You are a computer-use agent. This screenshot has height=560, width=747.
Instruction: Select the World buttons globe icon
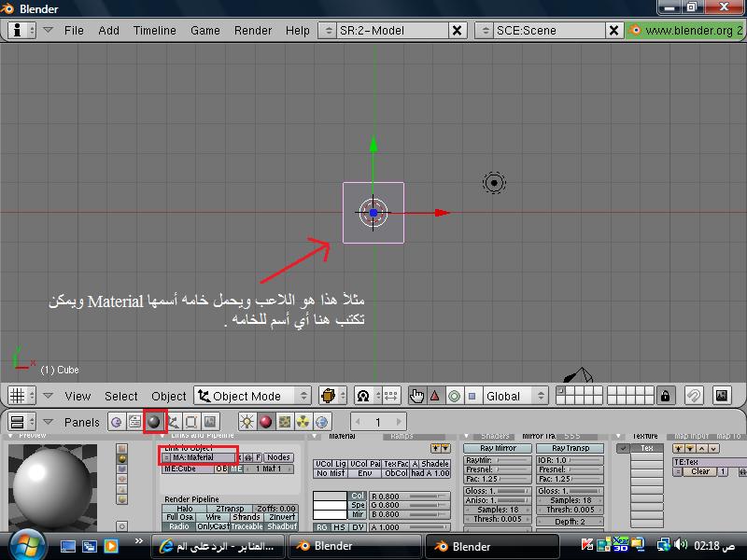tap(321, 422)
